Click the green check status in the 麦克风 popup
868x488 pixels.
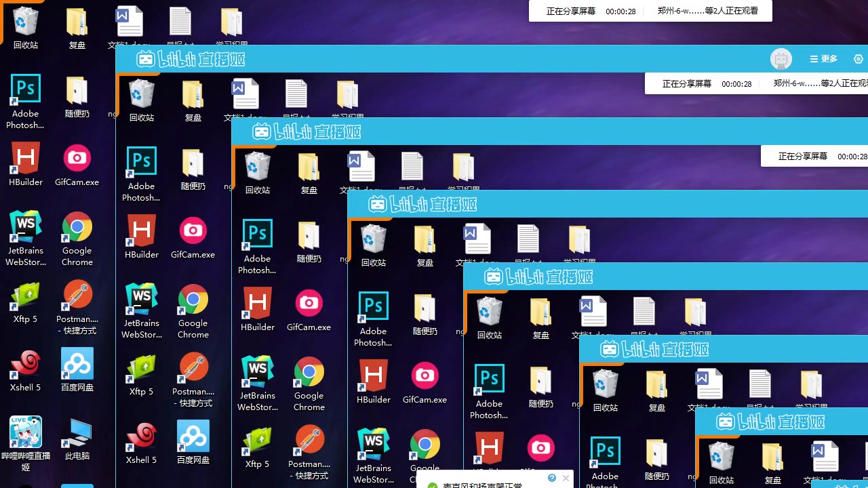(x=433, y=485)
